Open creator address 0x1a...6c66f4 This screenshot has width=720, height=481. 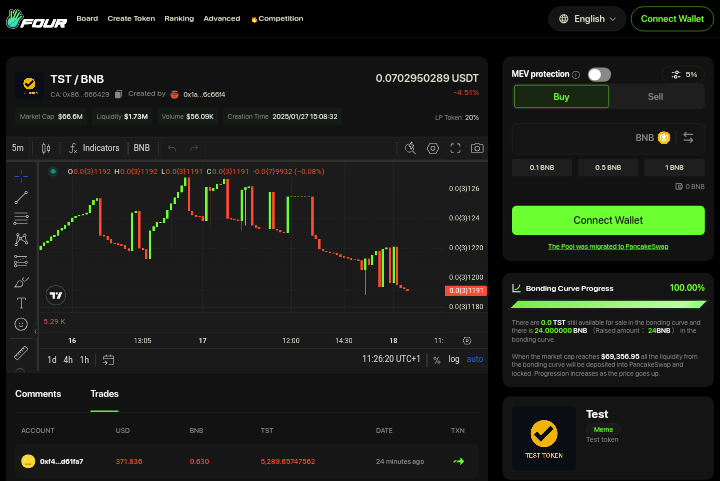point(204,95)
